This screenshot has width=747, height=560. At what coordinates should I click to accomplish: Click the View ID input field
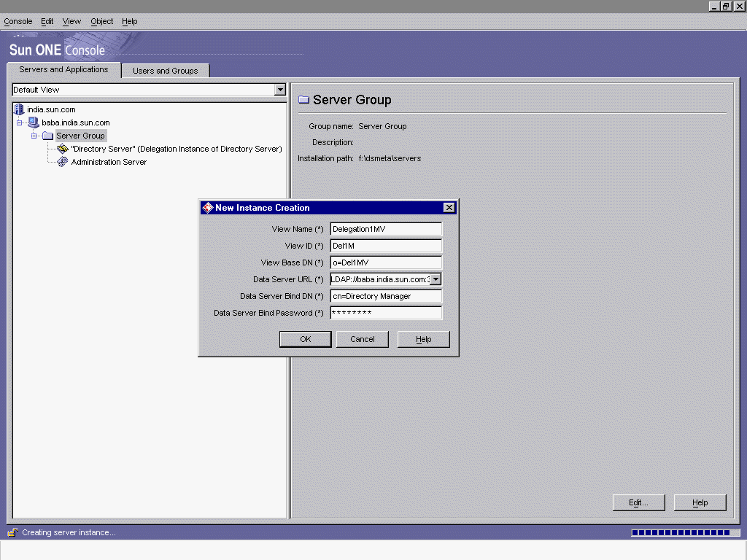tap(386, 246)
